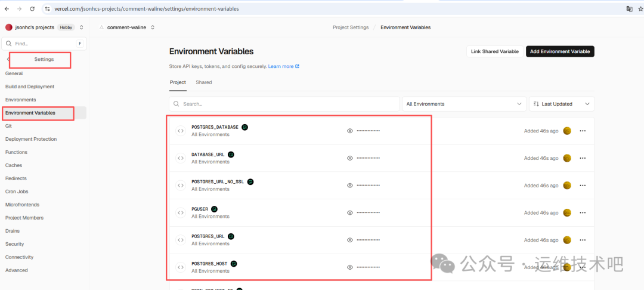Click the Neon badge next to DATABASE_URL
Image resolution: width=644 pixels, height=290 pixels.
pyautogui.click(x=231, y=155)
